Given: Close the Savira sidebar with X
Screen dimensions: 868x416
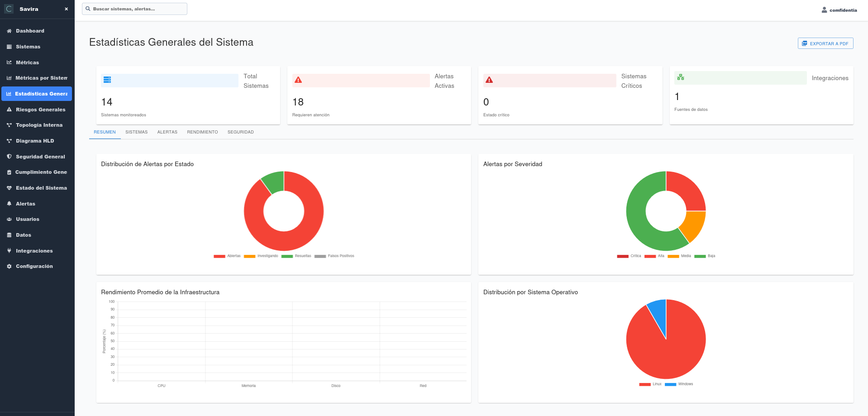Looking at the screenshot, I should coord(66,9).
